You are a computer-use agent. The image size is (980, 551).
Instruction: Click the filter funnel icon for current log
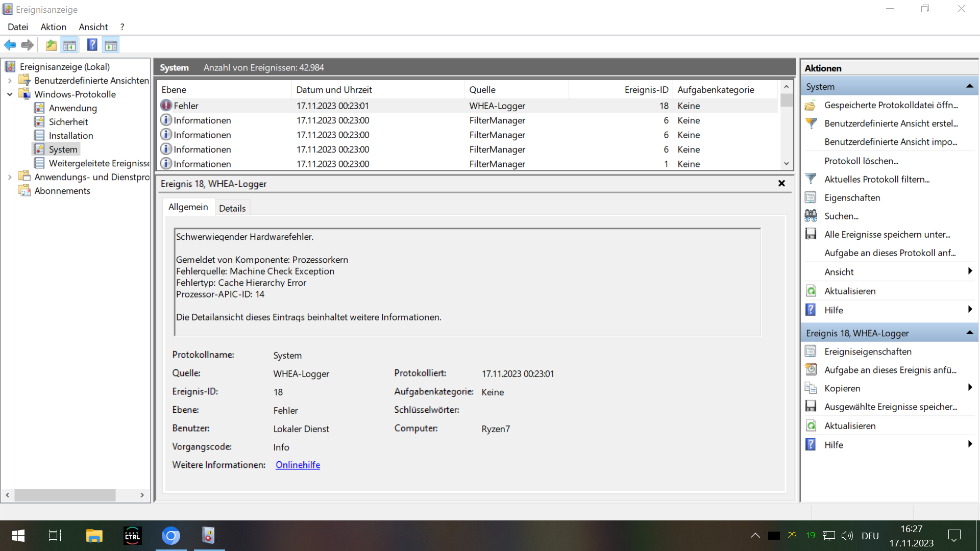click(811, 179)
